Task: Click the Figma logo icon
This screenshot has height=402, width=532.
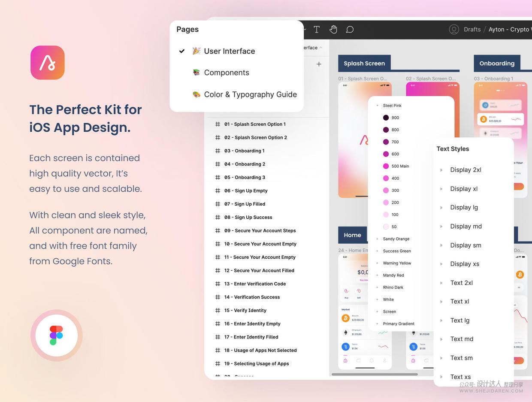Action: pyautogui.click(x=56, y=335)
